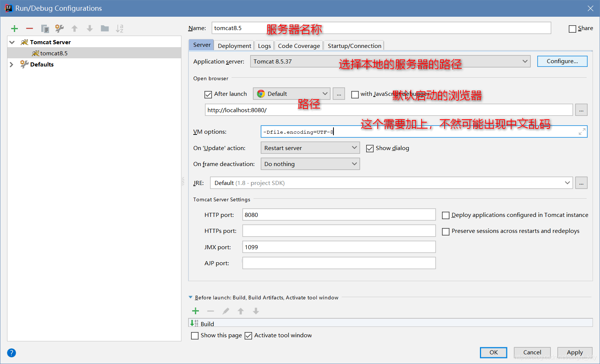
Task: Toggle the Share checkbox
Action: click(572, 29)
